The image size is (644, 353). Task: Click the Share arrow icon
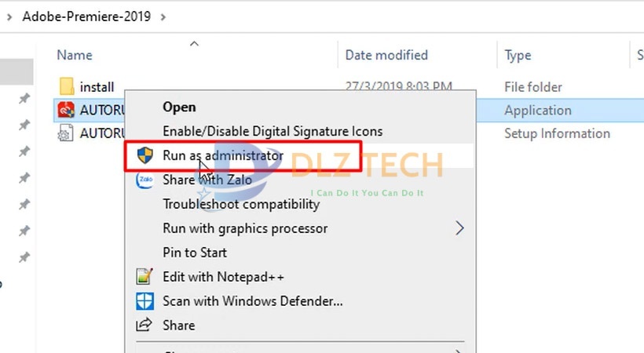(x=145, y=325)
